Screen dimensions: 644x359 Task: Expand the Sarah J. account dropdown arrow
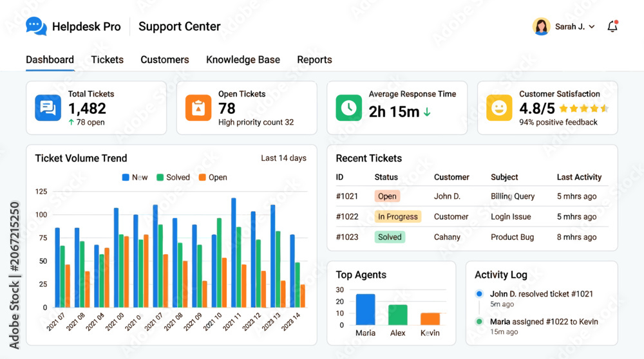[x=592, y=26]
